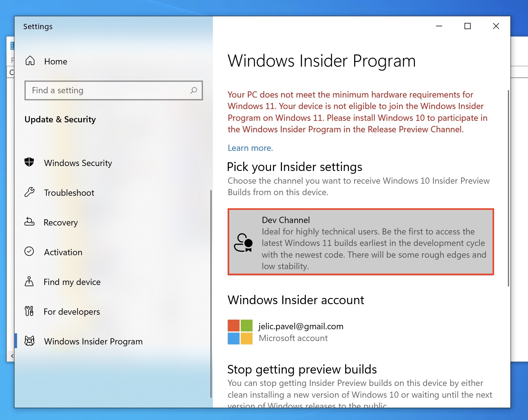Screen dimensions: 528x420
Task: Minimize the Settings window
Action: [x=439, y=26]
